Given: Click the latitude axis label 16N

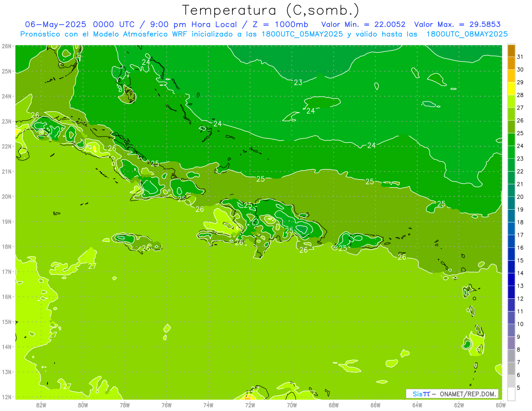Looking at the screenshot, I should [x=7, y=297].
